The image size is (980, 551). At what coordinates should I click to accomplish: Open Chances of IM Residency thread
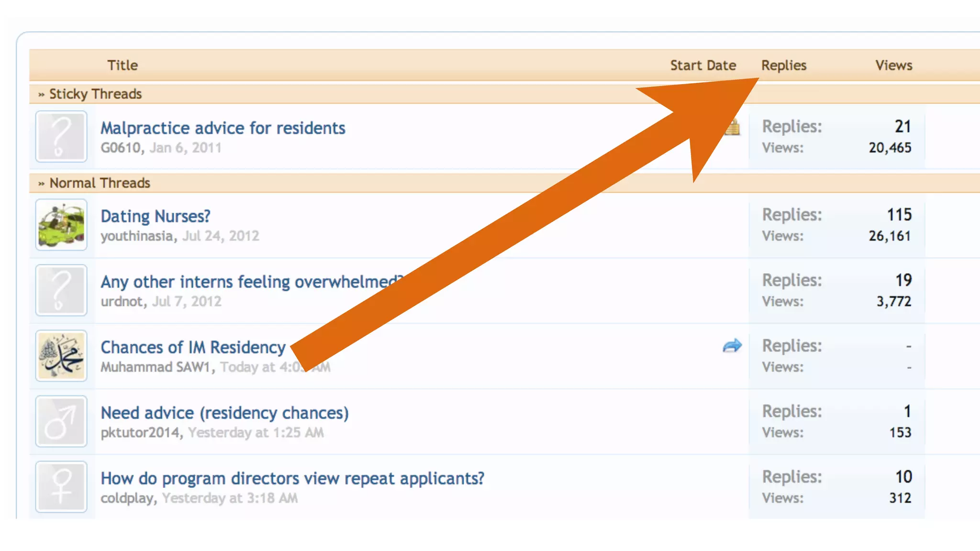tap(193, 347)
